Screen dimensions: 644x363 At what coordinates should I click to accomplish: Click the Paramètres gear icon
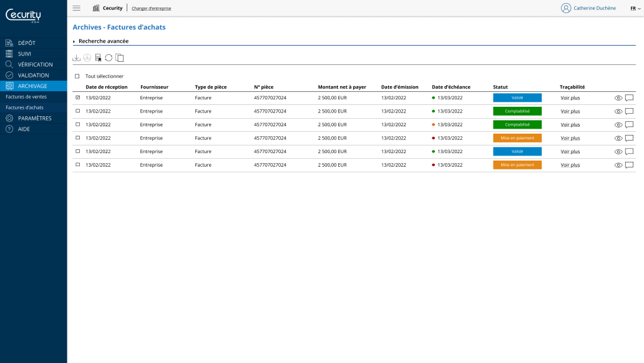[x=9, y=118]
